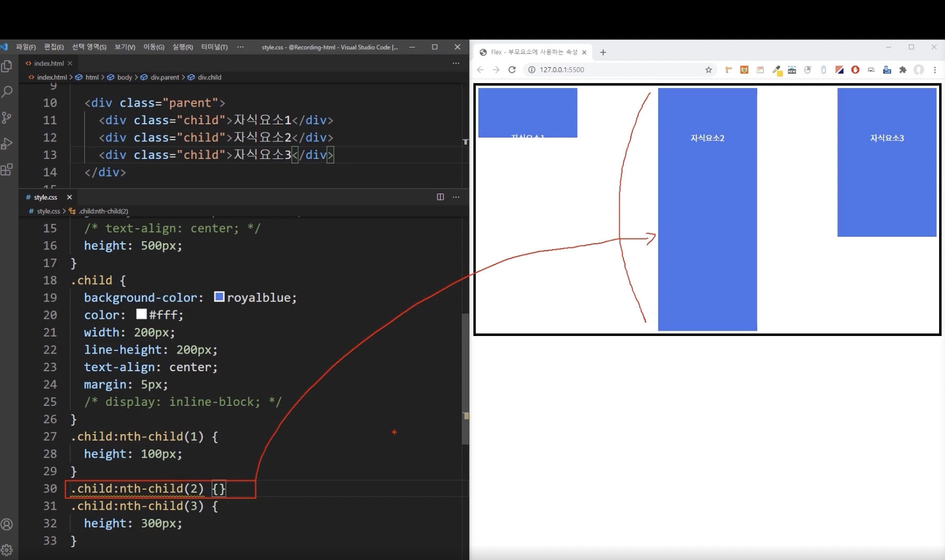Viewport: 945px width, 560px height.
Task: Open the 보기(V) menu
Action: 125,47
